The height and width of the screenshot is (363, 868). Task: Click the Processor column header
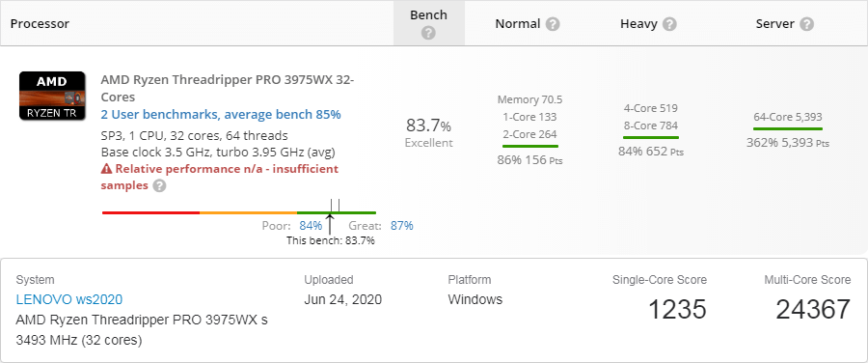click(x=40, y=24)
